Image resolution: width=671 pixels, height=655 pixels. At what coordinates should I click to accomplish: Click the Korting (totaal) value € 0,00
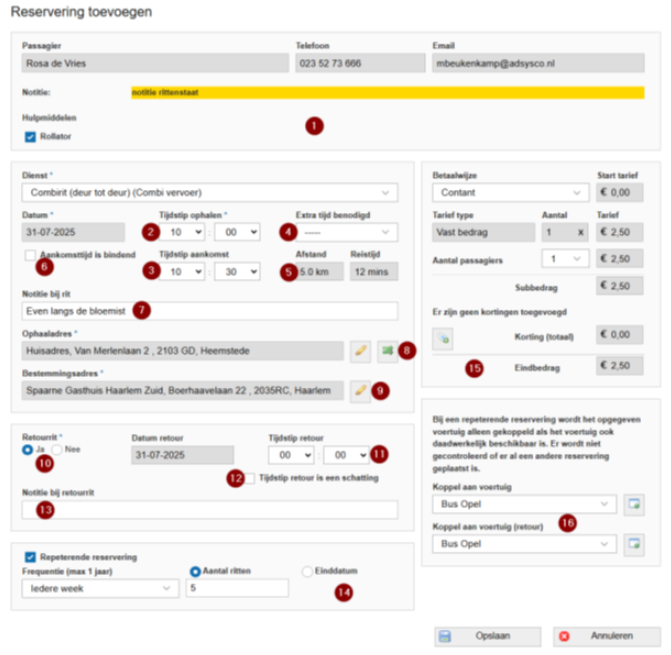[620, 335]
